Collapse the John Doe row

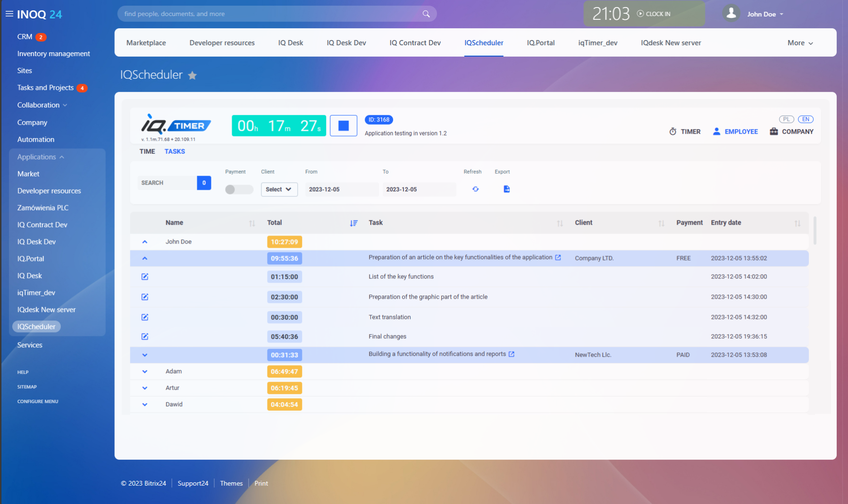(145, 242)
